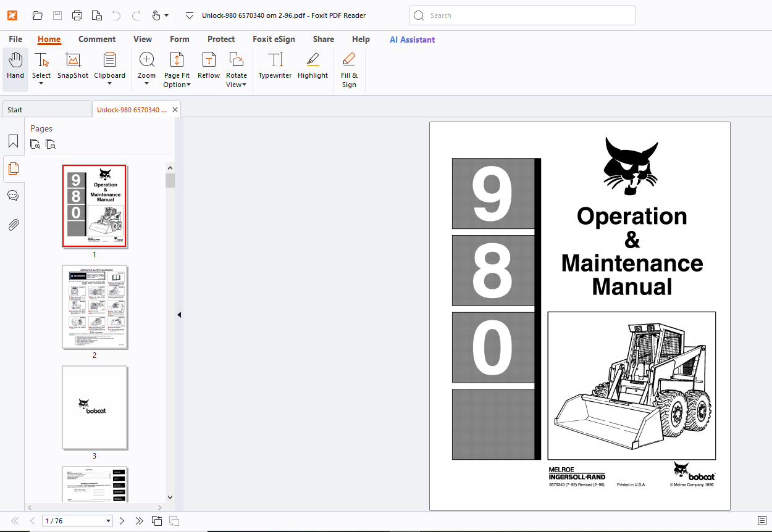Open the Attachments paperclip panel
The height and width of the screenshot is (532, 772).
pos(13,224)
